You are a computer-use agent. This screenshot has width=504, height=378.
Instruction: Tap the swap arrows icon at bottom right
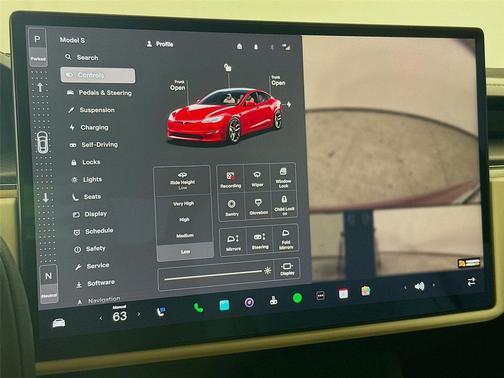tap(471, 282)
